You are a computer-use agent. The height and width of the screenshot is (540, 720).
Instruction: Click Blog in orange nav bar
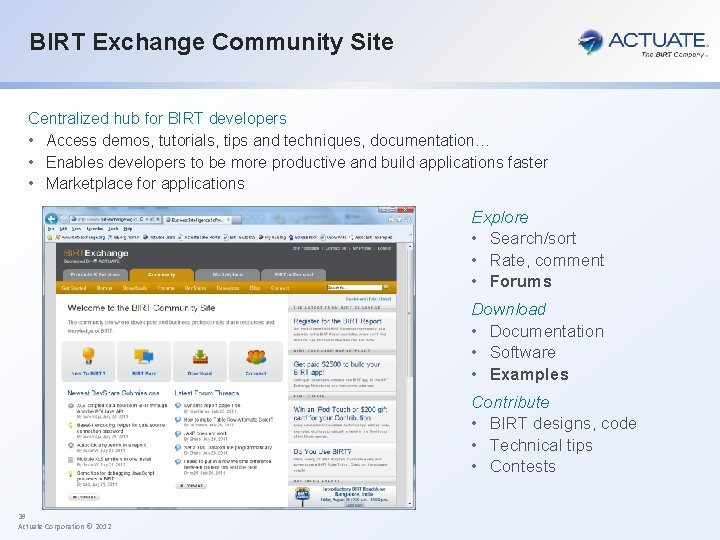[255, 288]
